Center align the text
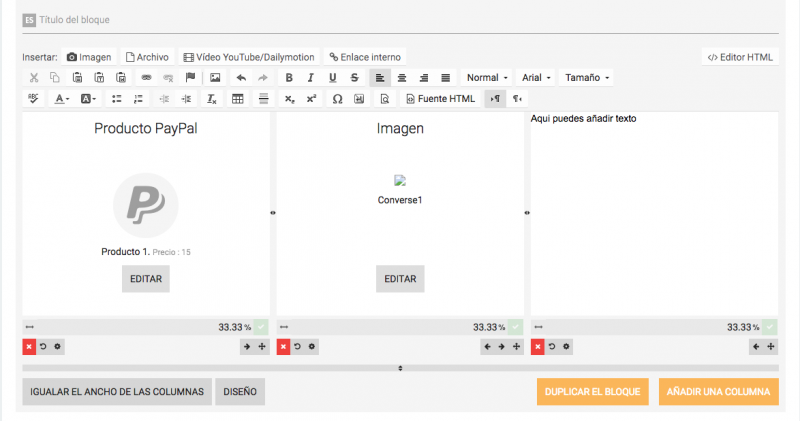The image size is (800, 421). pos(402,78)
